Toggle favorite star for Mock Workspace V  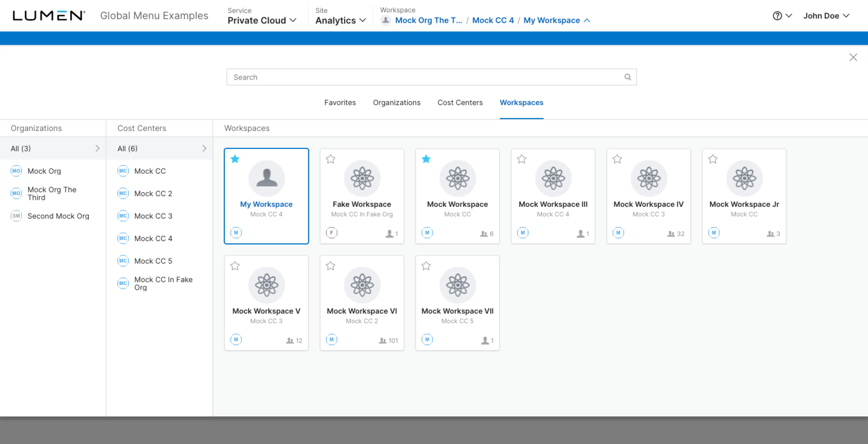click(x=234, y=265)
